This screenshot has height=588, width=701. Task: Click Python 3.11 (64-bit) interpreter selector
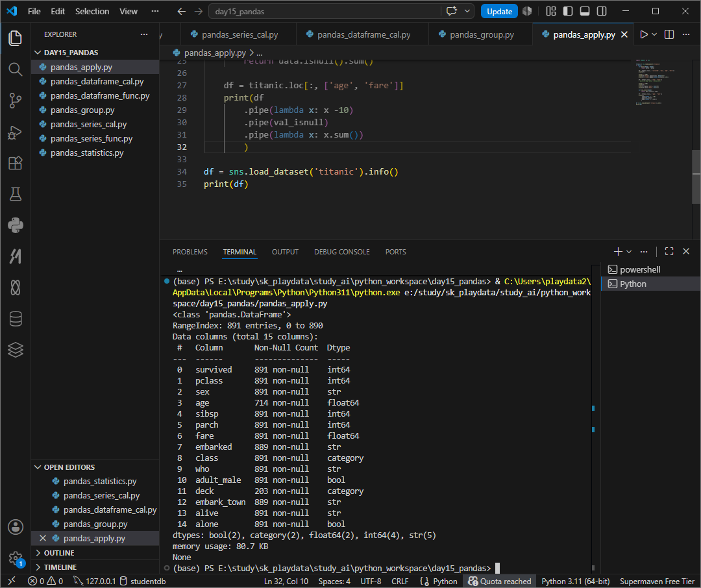coord(575,581)
